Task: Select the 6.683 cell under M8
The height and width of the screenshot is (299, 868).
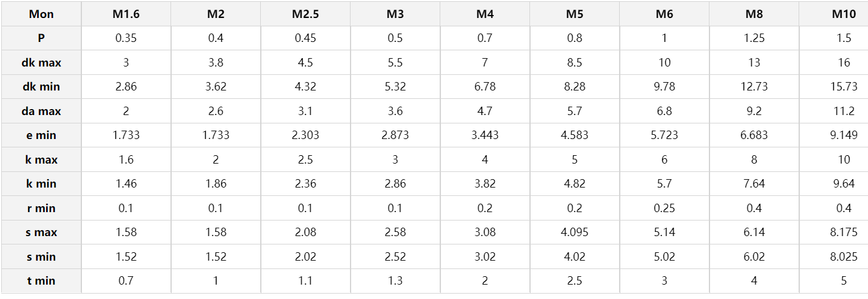Action: click(x=754, y=135)
